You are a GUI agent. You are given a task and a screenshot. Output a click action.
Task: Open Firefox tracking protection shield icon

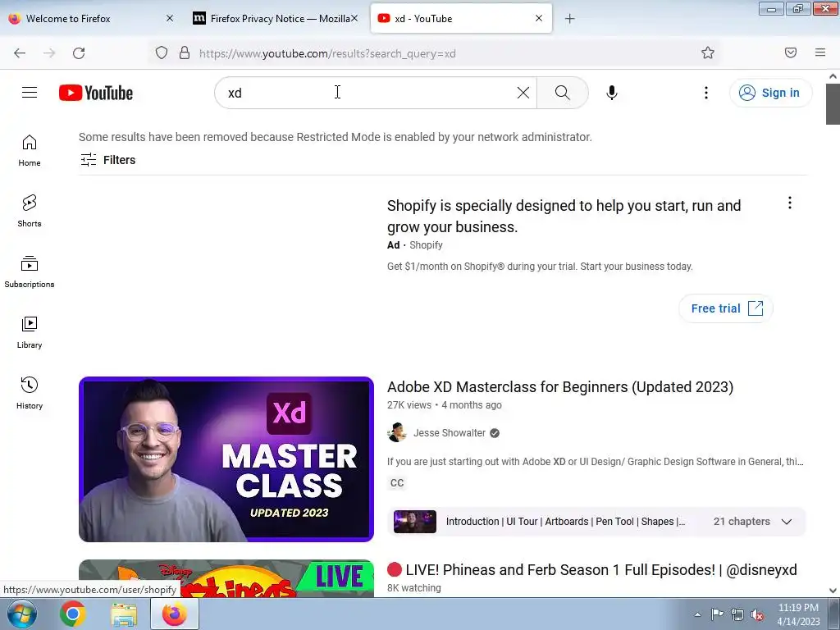point(162,53)
